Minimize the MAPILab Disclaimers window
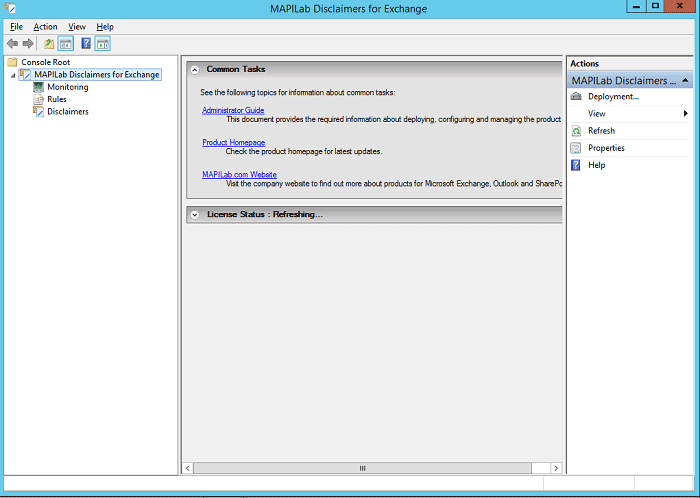 pyautogui.click(x=636, y=7)
